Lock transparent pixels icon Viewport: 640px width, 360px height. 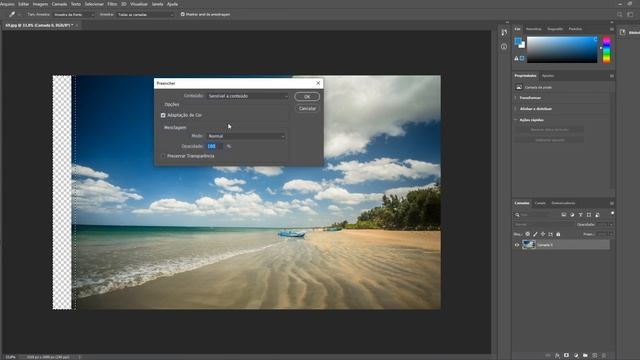pos(527,234)
